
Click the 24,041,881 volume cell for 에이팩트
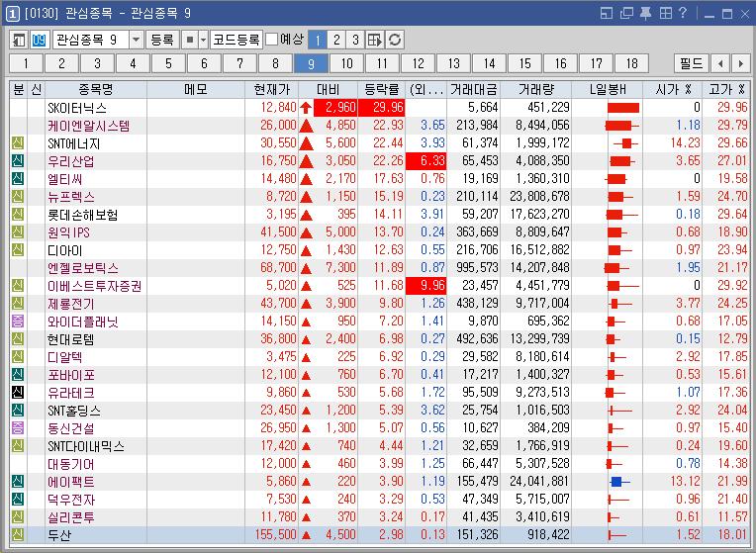540,481
